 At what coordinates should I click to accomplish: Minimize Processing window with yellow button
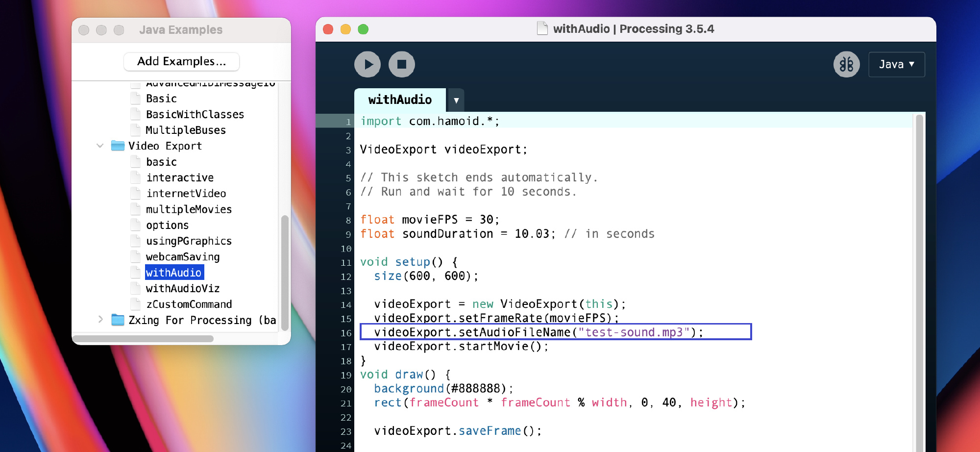click(x=345, y=29)
